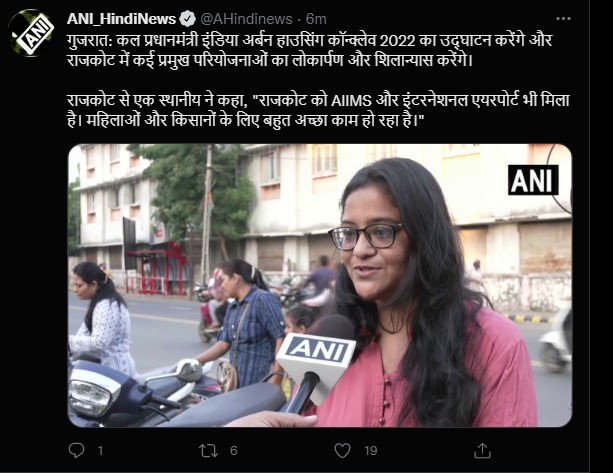This screenshot has width=613, height=473.
Task: Open the reply speech bubble icon
Action: tap(76, 450)
